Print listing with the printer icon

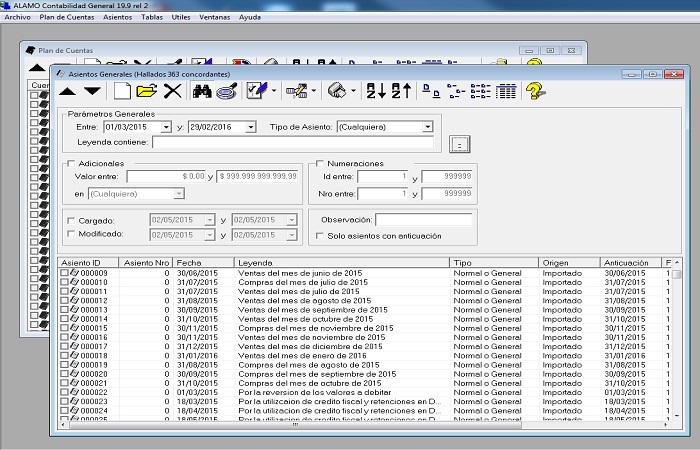(x=337, y=91)
